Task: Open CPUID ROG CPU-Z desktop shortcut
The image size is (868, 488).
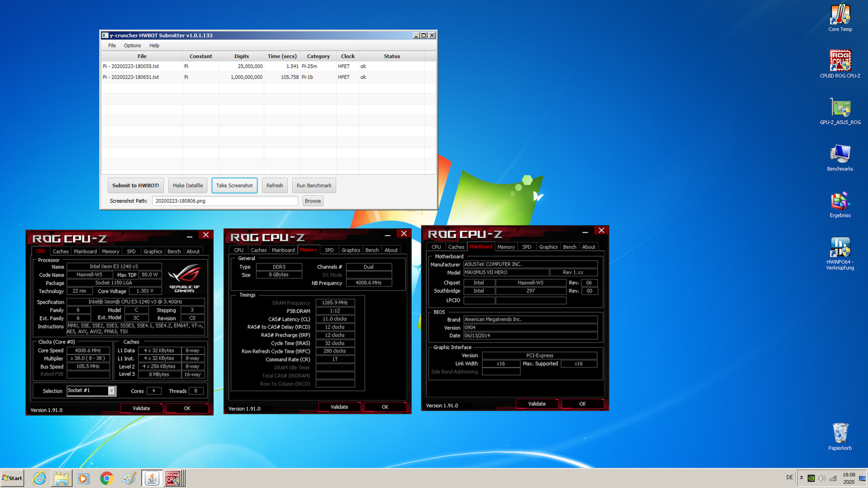Action: coord(840,64)
